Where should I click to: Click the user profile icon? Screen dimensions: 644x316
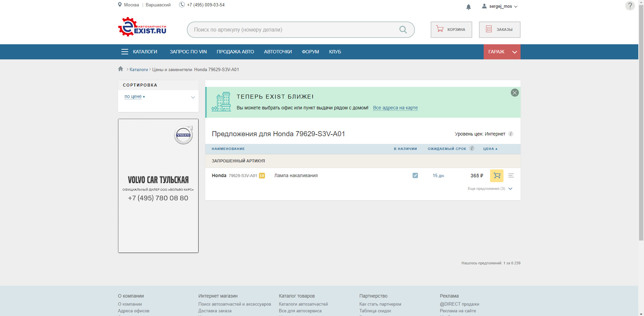pyautogui.click(x=484, y=6)
